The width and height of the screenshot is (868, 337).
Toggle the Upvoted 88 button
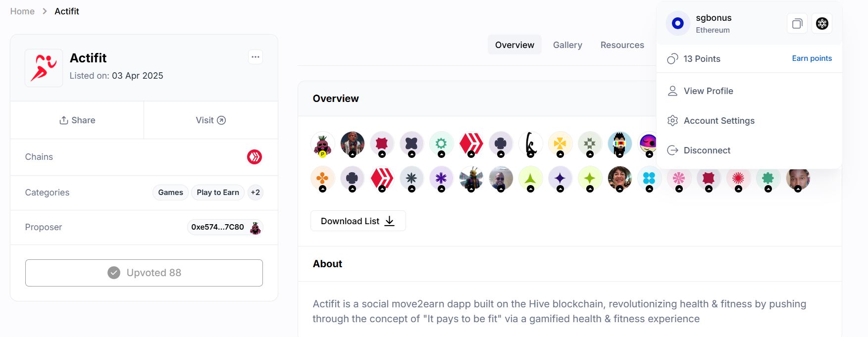(144, 273)
